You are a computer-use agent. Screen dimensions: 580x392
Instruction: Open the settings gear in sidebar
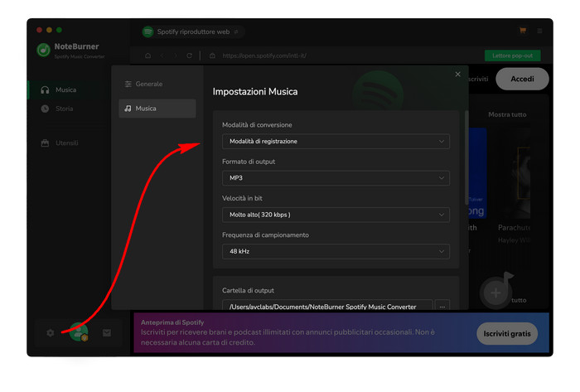click(x=51, y=333)
